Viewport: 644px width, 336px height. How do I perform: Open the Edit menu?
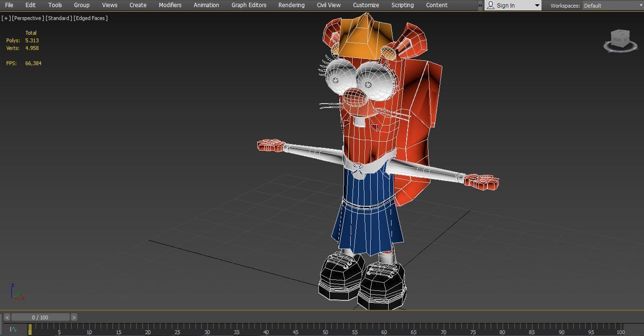pyautogui.click(x=30, y=5)
